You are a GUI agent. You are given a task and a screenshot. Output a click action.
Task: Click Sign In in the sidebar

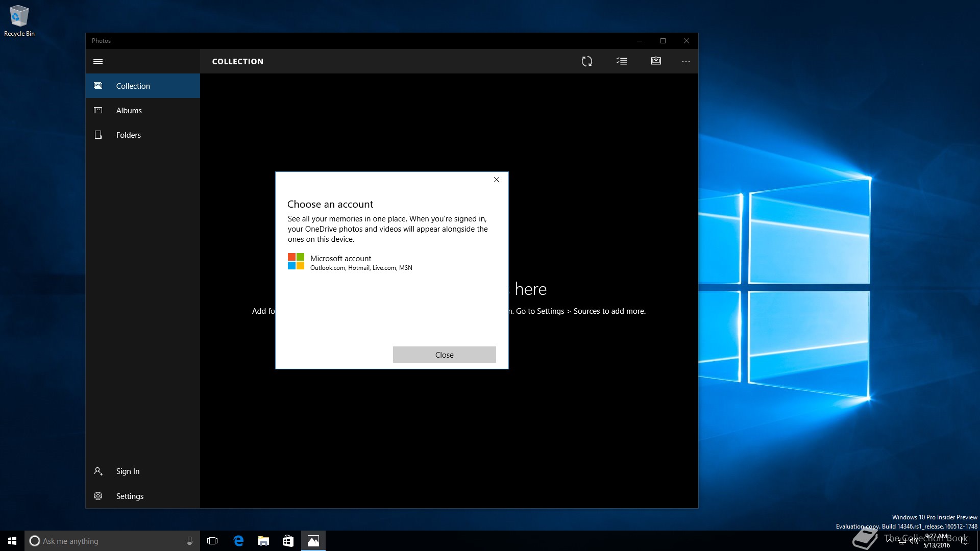(x=143, y=471)
